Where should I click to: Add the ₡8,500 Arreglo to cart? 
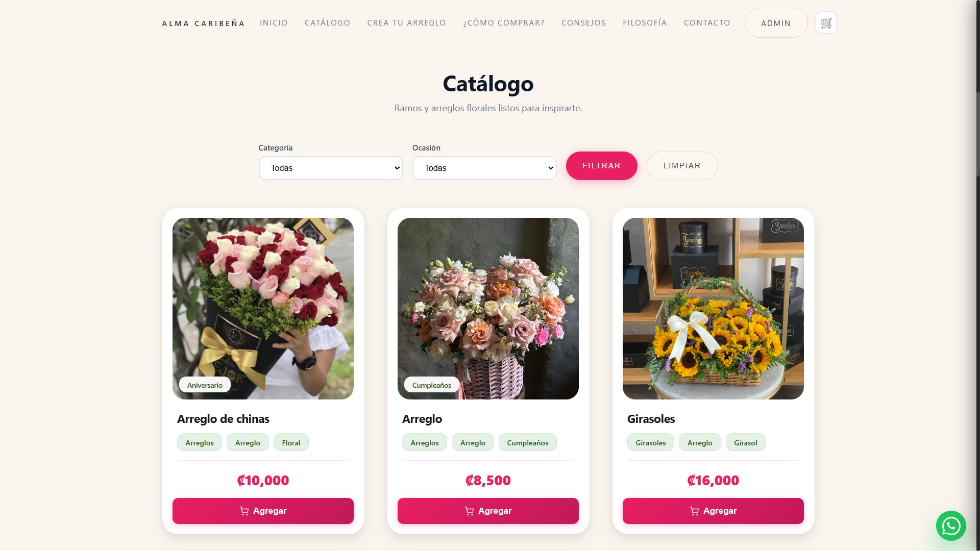488,511
